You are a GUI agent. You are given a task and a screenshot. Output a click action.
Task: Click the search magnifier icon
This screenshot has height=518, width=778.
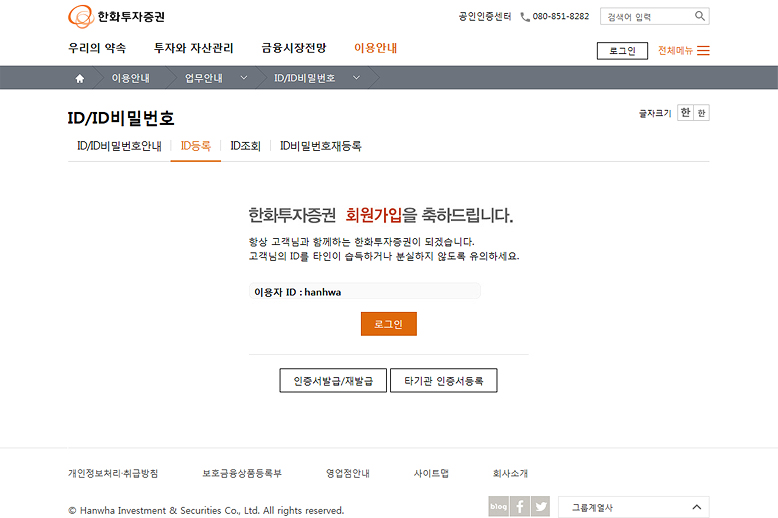click(x=700, y=16)
